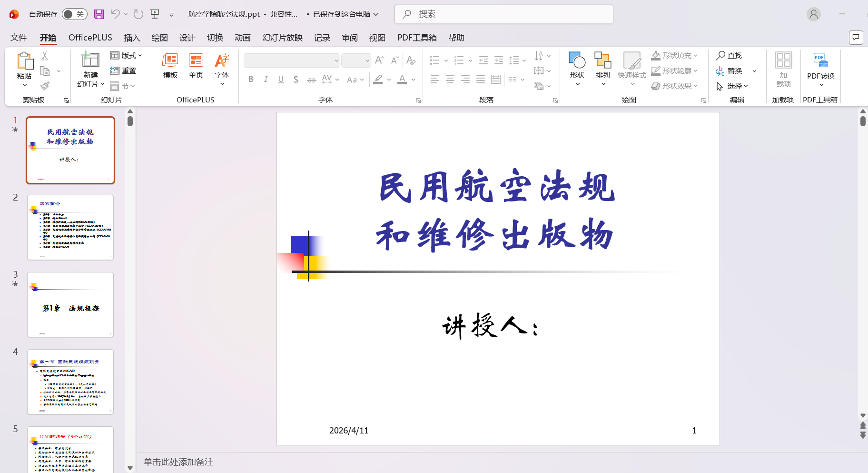Click the 替换 replace button
Screen dimensions: 868x473
click(x=730, y=71)
